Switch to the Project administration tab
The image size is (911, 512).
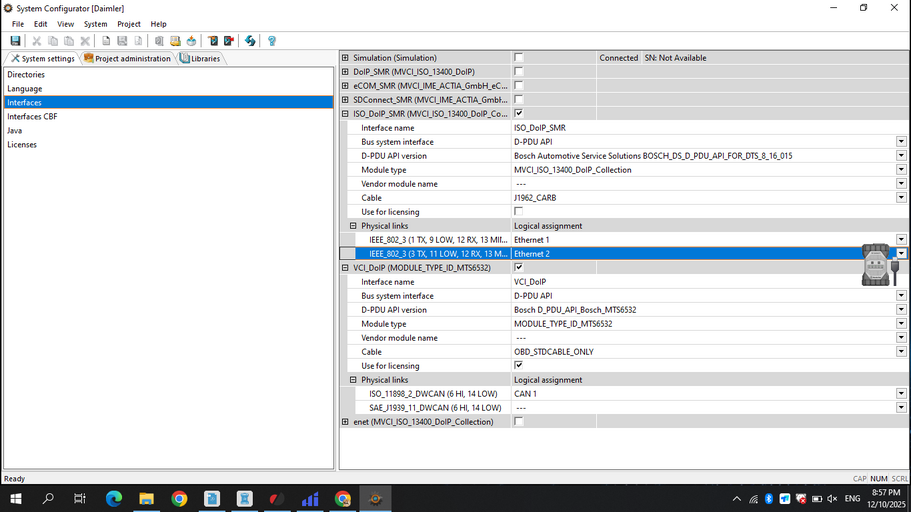coord(127,59)
